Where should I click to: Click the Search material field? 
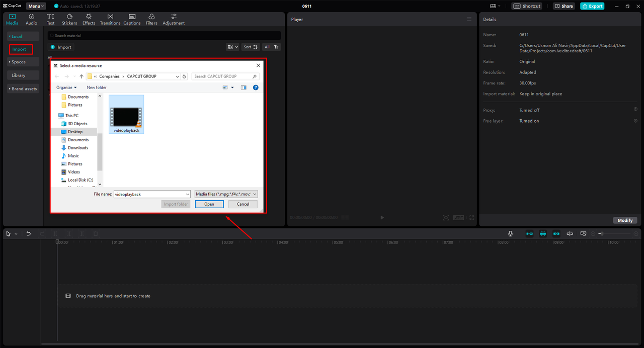click(x=164, y=36)
